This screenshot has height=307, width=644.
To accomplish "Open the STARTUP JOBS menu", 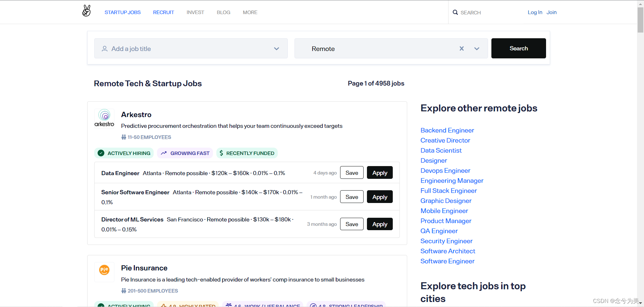I will pos(122,12).
